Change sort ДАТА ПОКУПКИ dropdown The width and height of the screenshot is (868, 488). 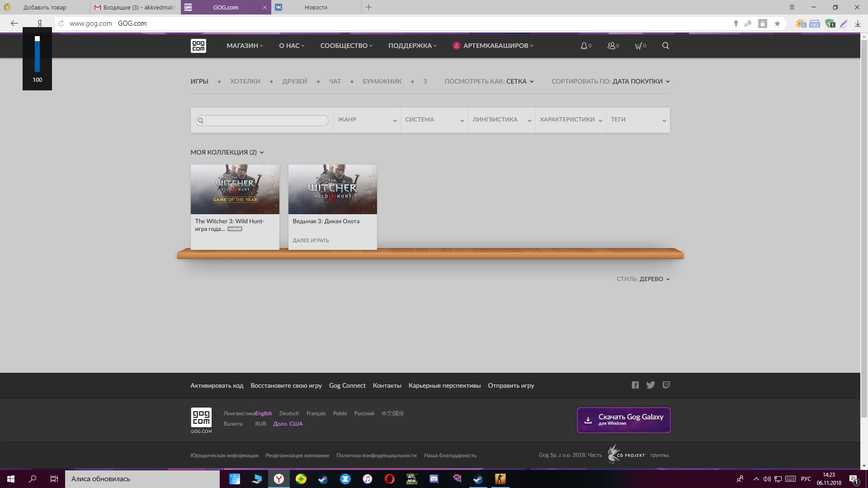click(x=641, y=81)
